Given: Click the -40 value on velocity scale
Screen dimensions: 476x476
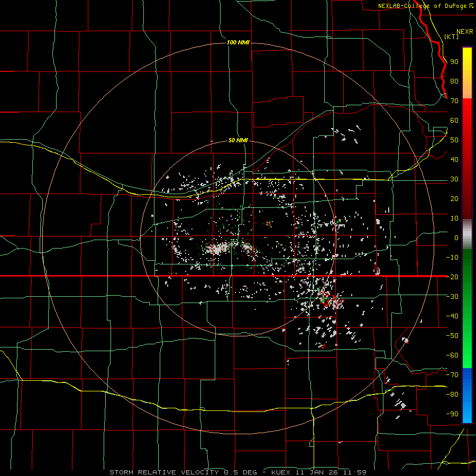Looking at the screenshot, I should tap(452, 316).
